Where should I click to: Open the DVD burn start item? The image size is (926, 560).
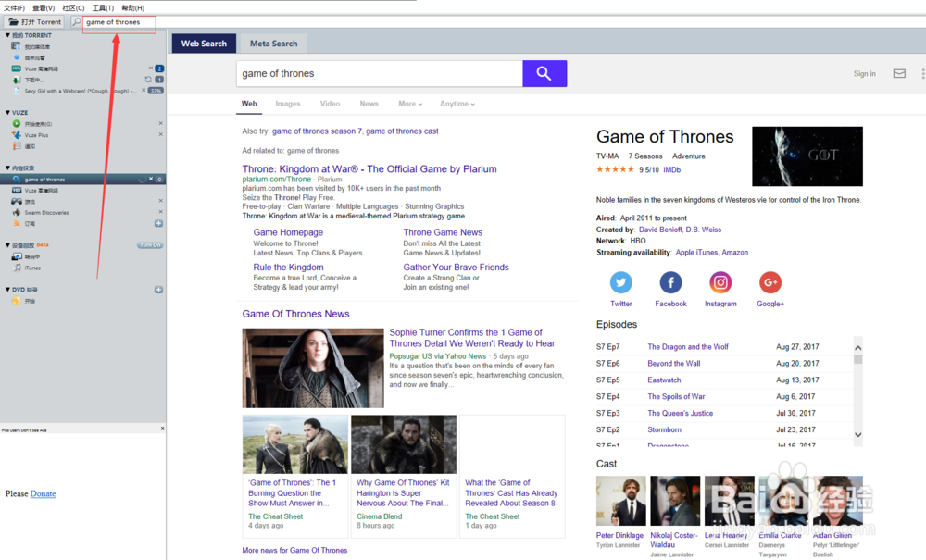(24, 301)
